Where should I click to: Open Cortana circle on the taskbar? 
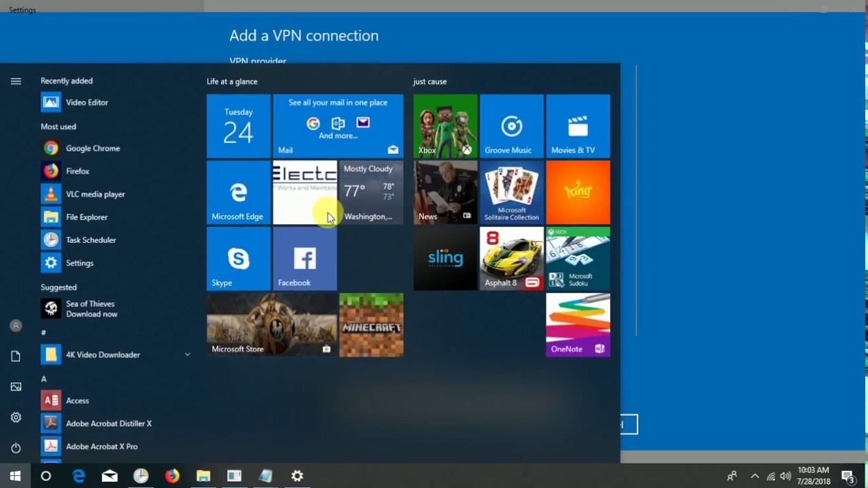(x=46, y=476)
